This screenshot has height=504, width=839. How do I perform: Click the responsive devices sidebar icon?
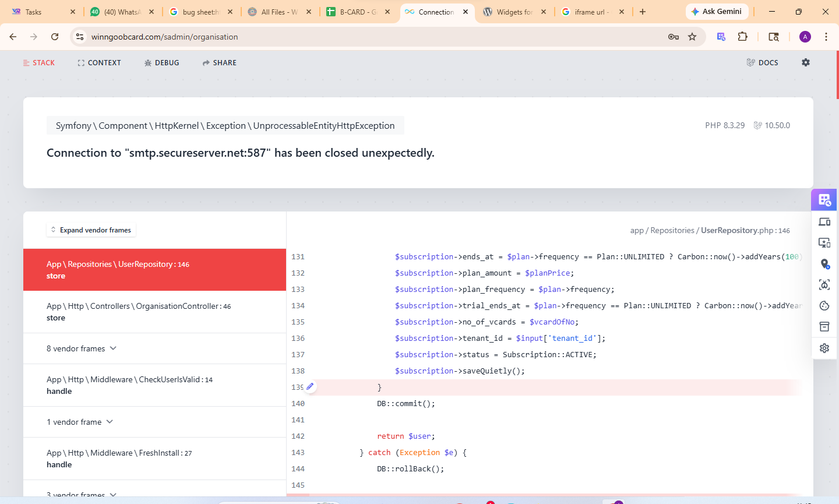tap(824, 222)
